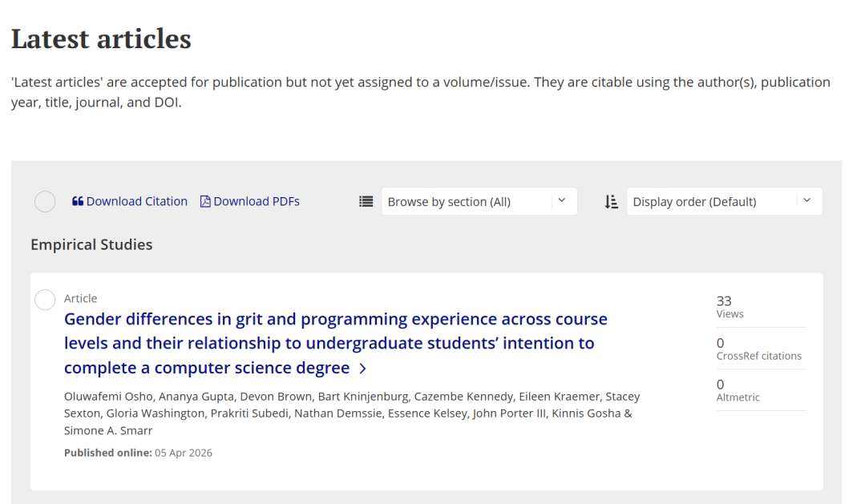Image resolution: width=865 pixels, height=504 pixels.
Task: Select the article checkbox next to Gender differences
Action: click(45, 300)
